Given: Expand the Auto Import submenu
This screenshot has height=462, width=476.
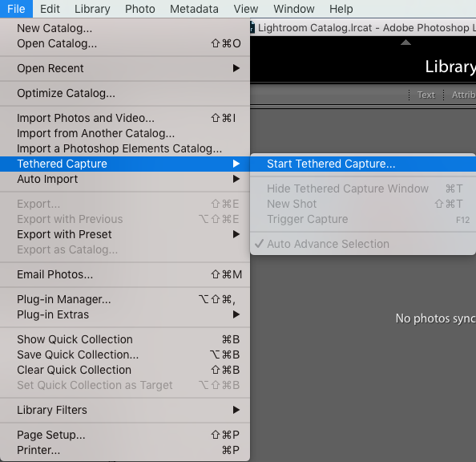Looking at the screenshot, I should [x=125, y=179].
